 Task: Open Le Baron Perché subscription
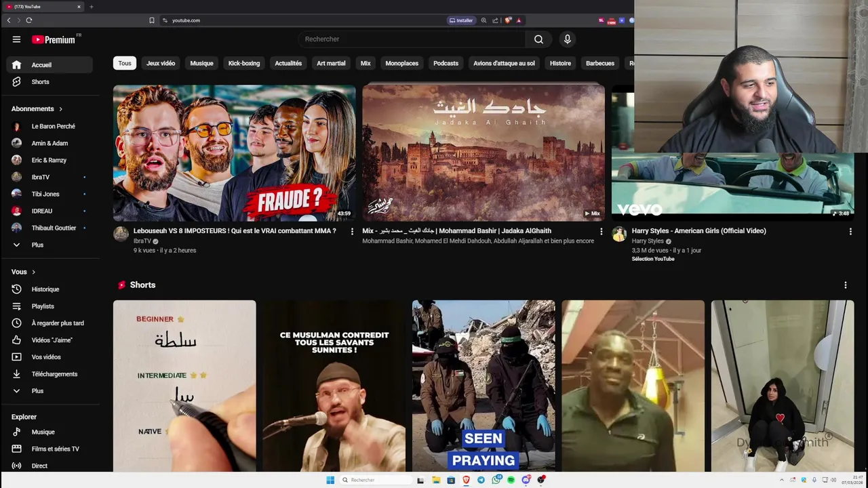click(50, 127)
